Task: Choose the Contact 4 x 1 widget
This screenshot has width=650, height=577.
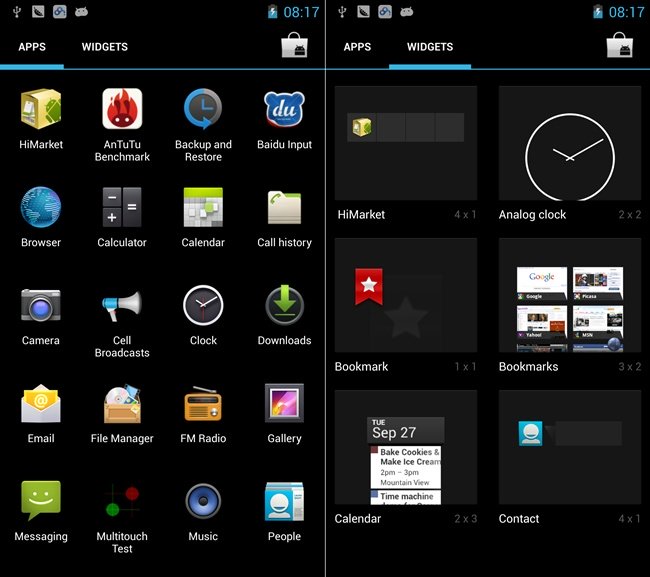Action: pyautogui.click(x=569, y=448)
